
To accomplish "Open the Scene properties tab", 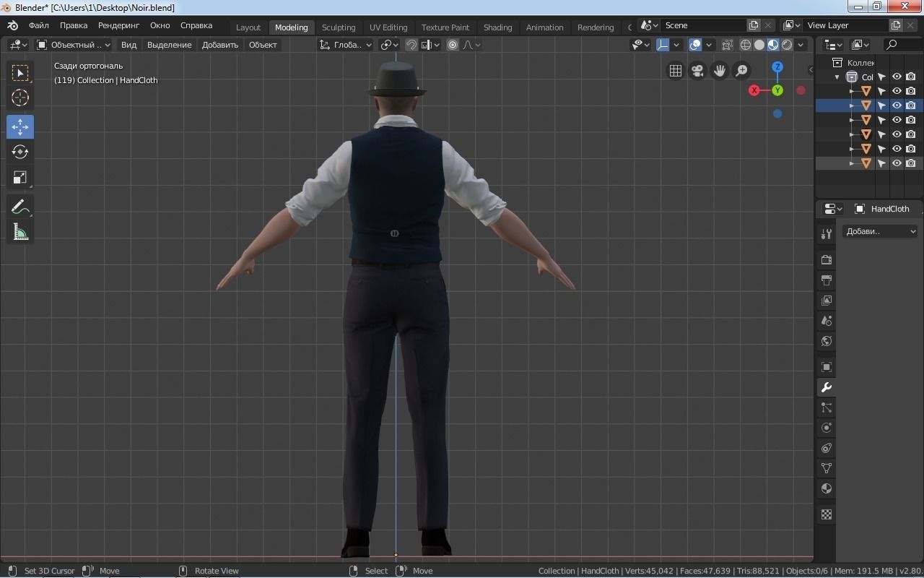I will (x=827, y=320).
